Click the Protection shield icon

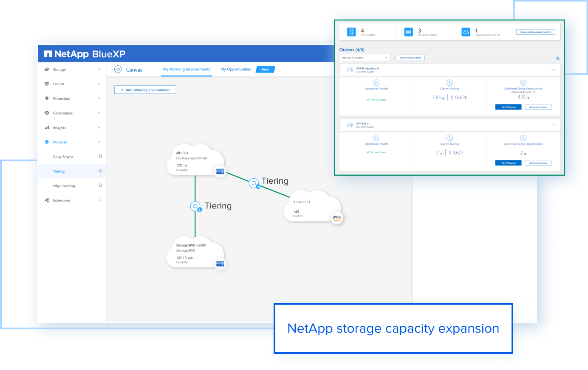click(47, 98)
